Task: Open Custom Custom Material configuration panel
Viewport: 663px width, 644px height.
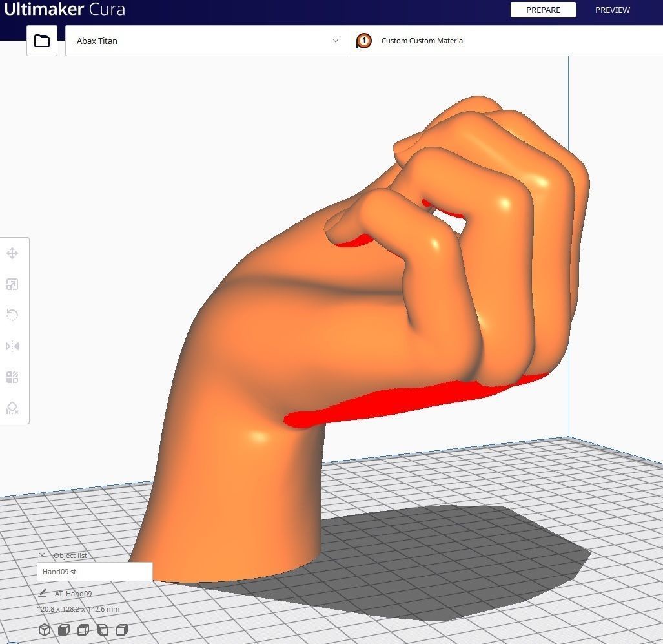Action: click(505, 41)
